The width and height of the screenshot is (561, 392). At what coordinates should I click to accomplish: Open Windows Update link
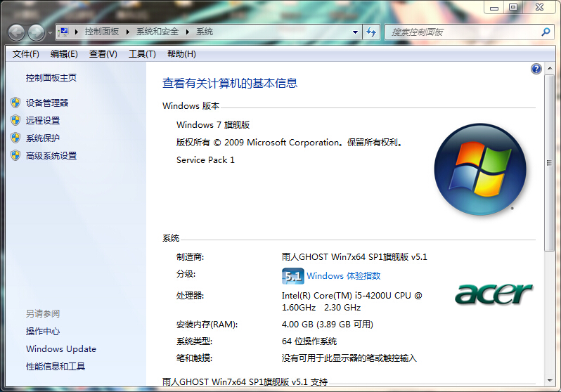pos(61,348)
